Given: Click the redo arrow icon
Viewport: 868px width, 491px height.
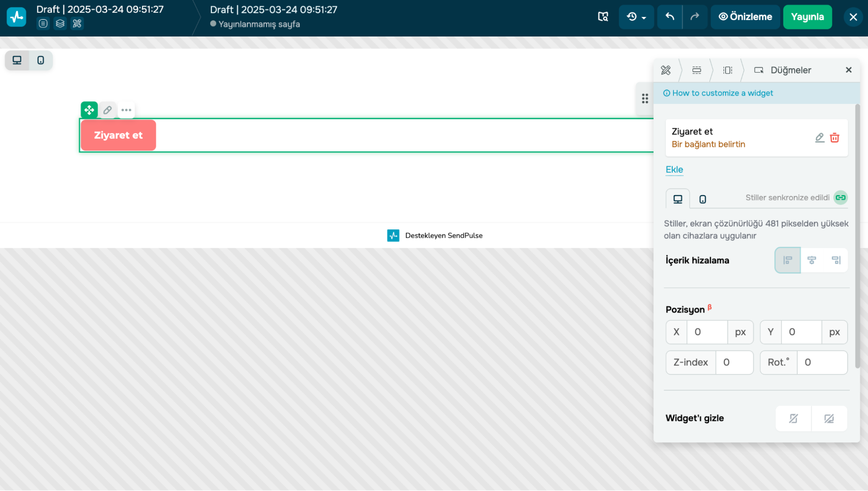Looking at the screenshot, I should [695, 17].
